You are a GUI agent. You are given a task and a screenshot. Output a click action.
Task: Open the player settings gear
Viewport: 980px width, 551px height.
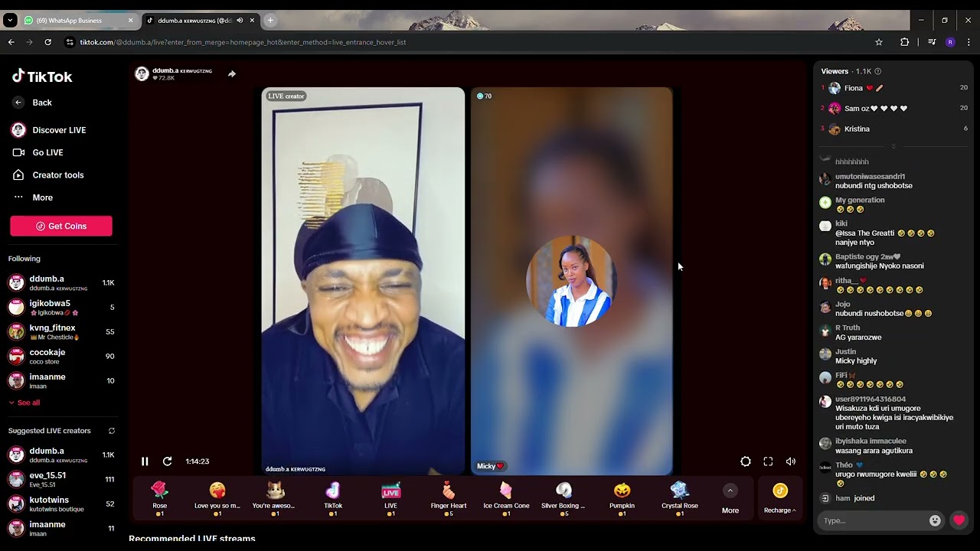tap(746, 461)
